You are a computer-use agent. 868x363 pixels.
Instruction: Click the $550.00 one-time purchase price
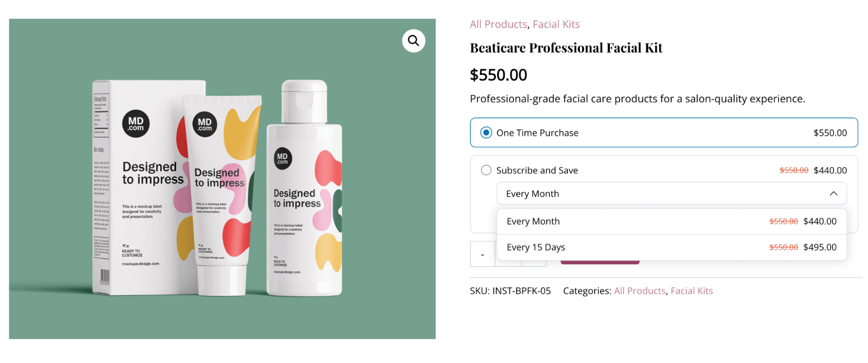pyautogui.click(x=830, y=133)
